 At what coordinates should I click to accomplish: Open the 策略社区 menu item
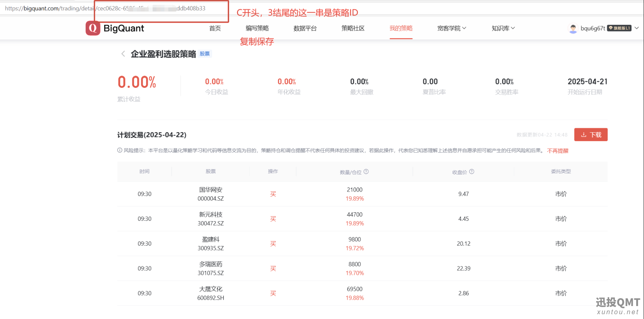[x=353, y=28]
